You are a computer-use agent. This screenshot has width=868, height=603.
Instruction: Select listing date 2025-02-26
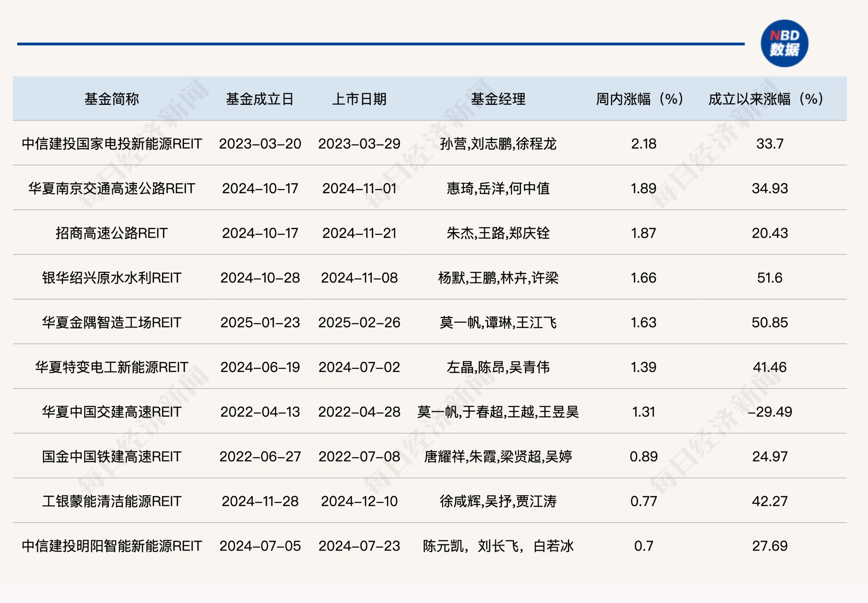[359, 322]
